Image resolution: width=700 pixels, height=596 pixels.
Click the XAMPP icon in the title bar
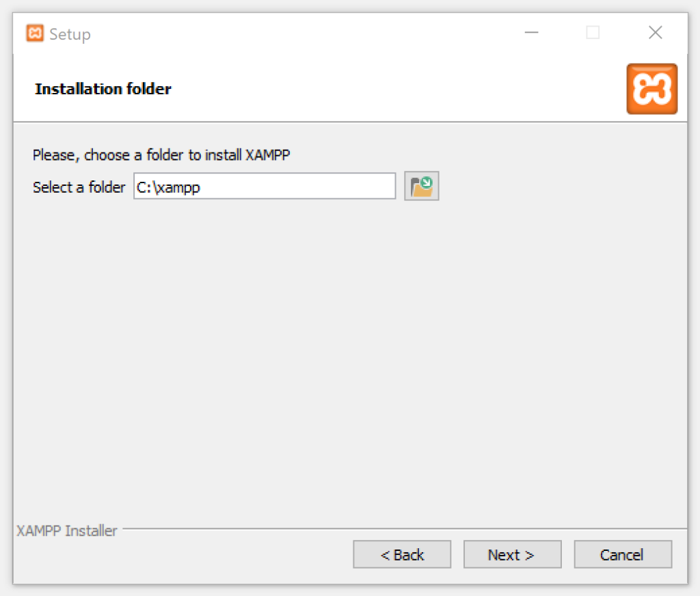[33, 32]
